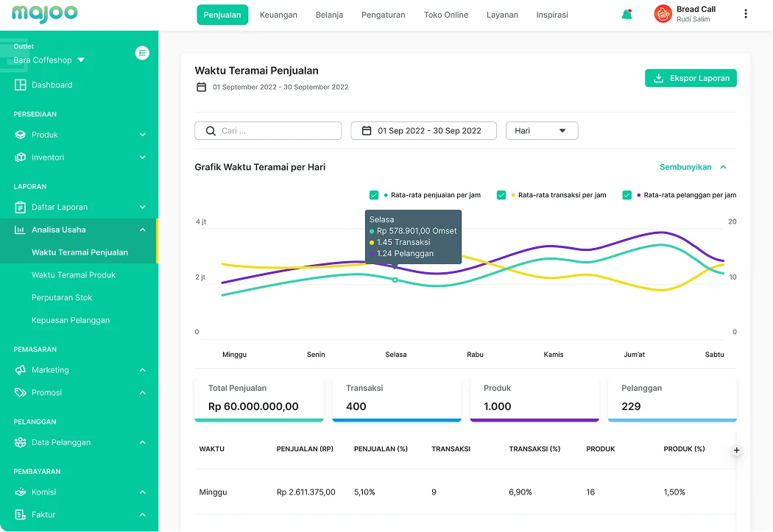Collapse sidebar with the round menu icon

coord(143,53)
